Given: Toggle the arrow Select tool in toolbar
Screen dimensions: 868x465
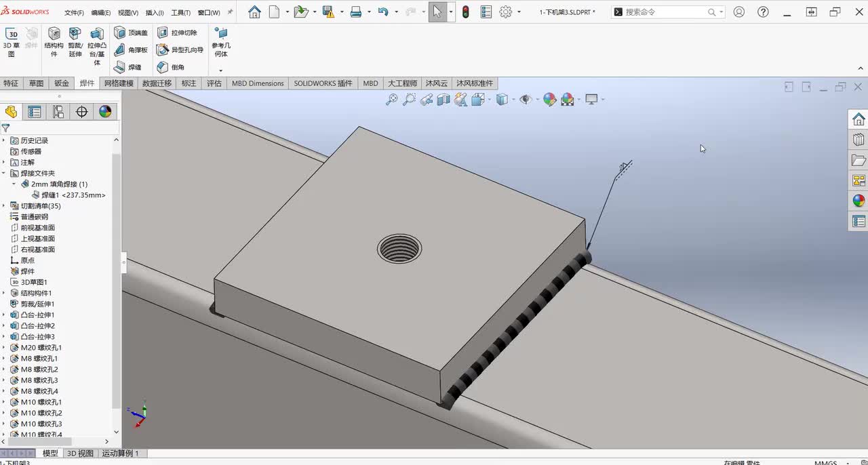Looking at the screenshot, I should [x=437, y=12].
